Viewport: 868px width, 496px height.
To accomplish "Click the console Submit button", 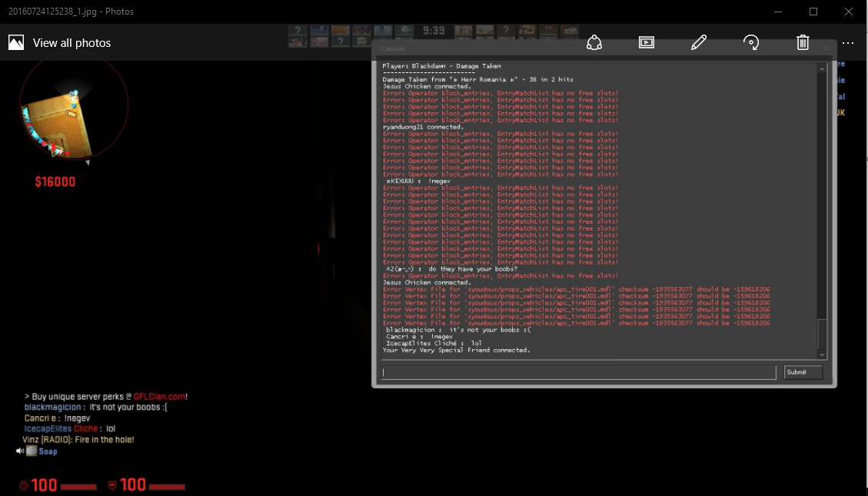I will pos(803,372).
